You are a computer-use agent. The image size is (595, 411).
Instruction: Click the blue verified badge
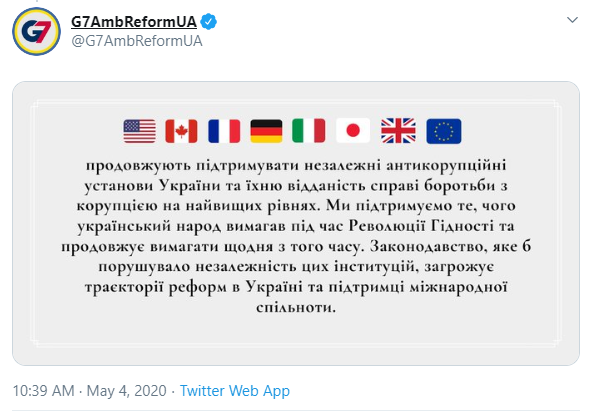tap(209, 22)
